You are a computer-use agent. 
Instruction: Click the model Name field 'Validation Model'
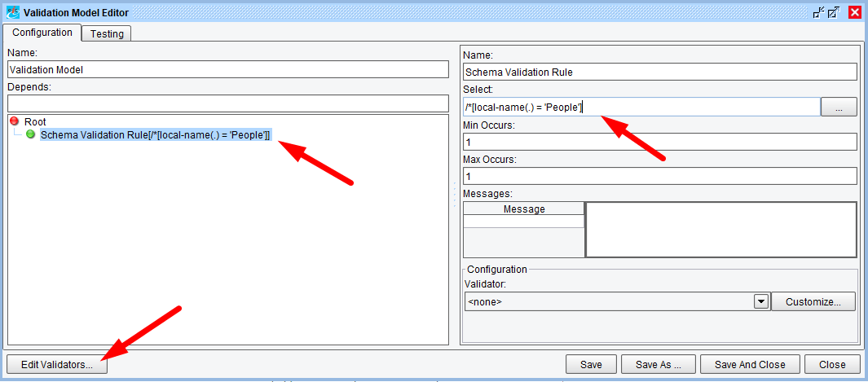tap(227, 70)
